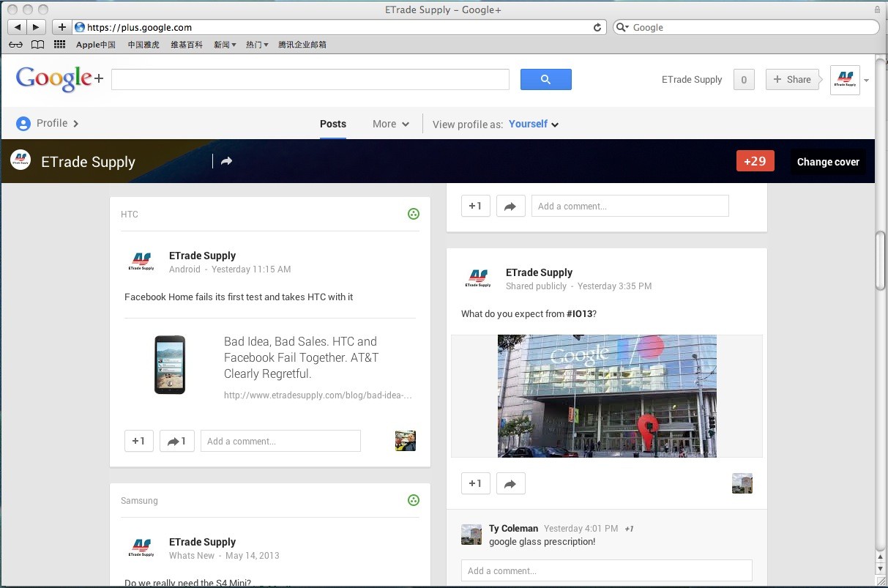The height and width of the screenshot is (588, 888).
Task: Click ETrade Supply avatar on the IO13 post
Action: 479,279
